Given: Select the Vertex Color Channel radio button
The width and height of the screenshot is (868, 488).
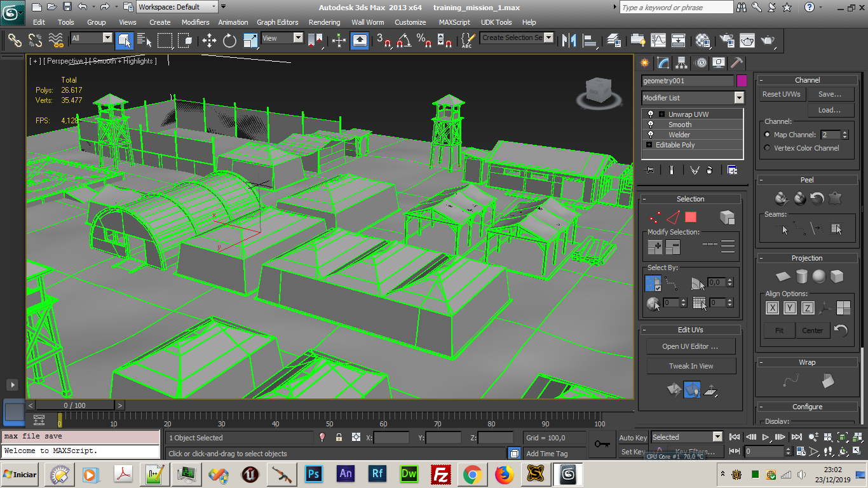Looking at the screenshot, I should [767, 148].
